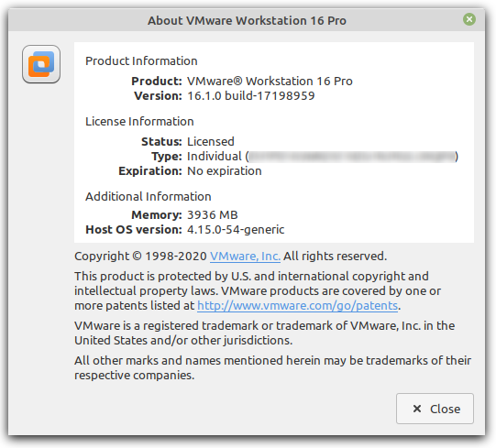Click the 4.15.0-54-generic host OS value
This screenshot has height=448, width=496.
[236, 230]
